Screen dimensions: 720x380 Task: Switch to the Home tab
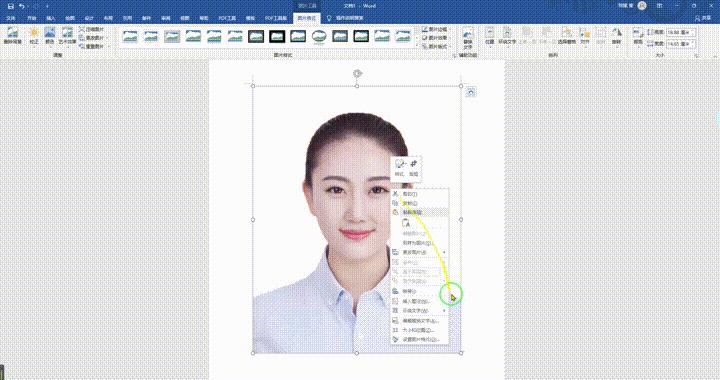pyautogui.click(x=31, y=18)
